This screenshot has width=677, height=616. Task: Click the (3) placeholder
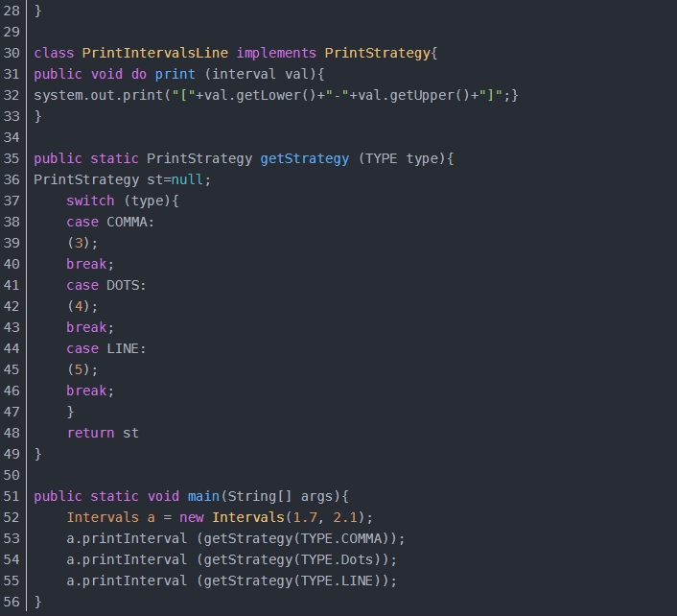pyautogui.click(x=82, y=243)
